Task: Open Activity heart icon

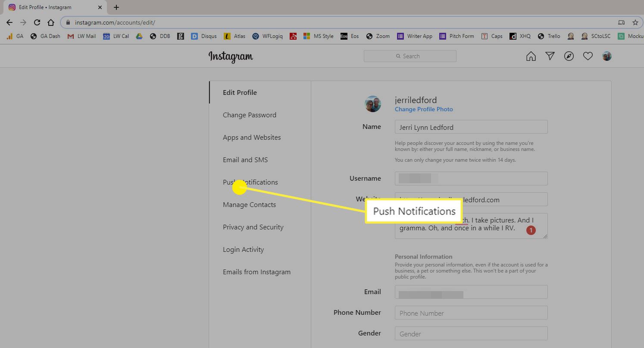Action: point(588,56)
